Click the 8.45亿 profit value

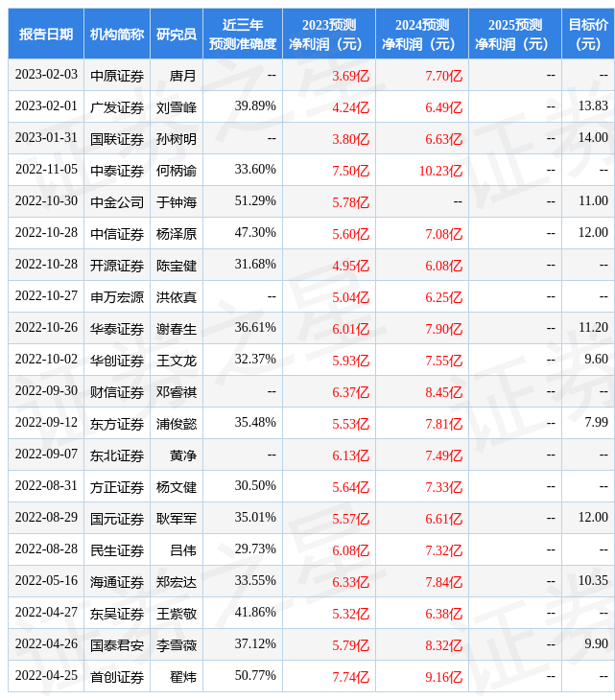(x=443, y=392)
